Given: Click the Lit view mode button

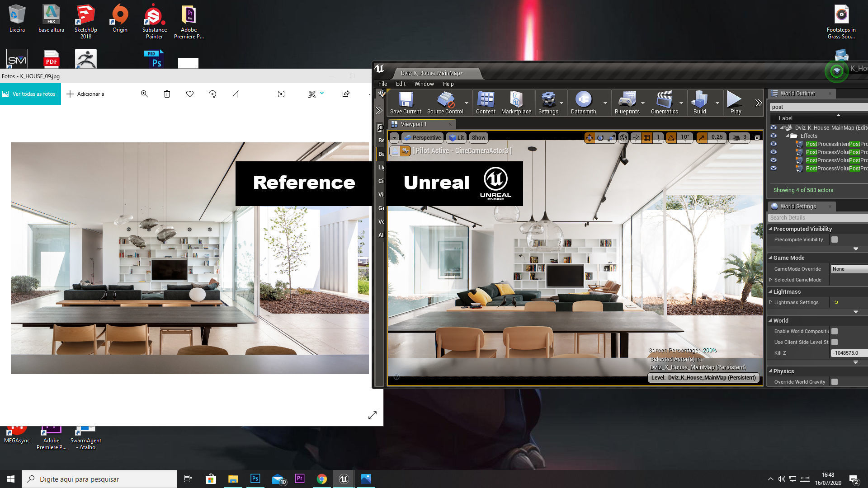Looking at the screenshot, I should [457, 137].
